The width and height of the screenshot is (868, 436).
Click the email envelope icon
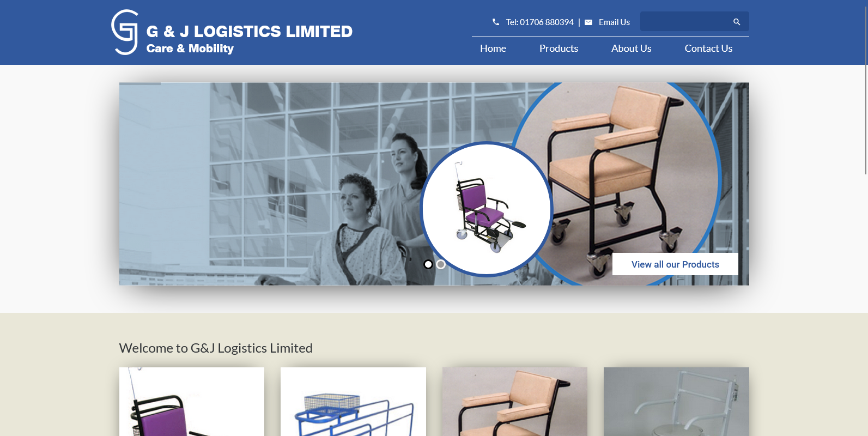coord(588,22)
